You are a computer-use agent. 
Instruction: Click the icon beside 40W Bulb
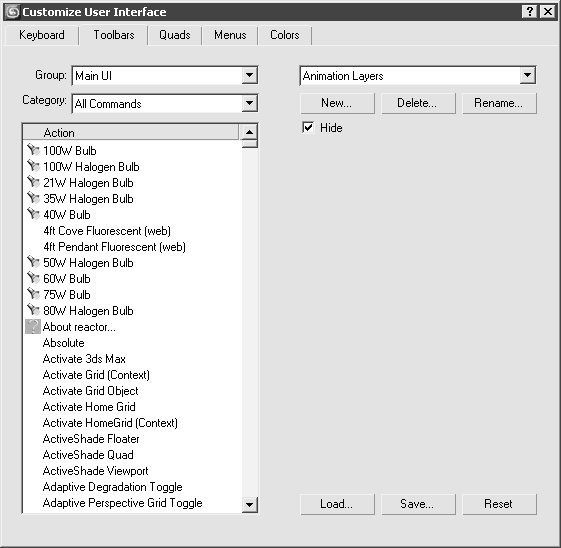click(33, 214)
